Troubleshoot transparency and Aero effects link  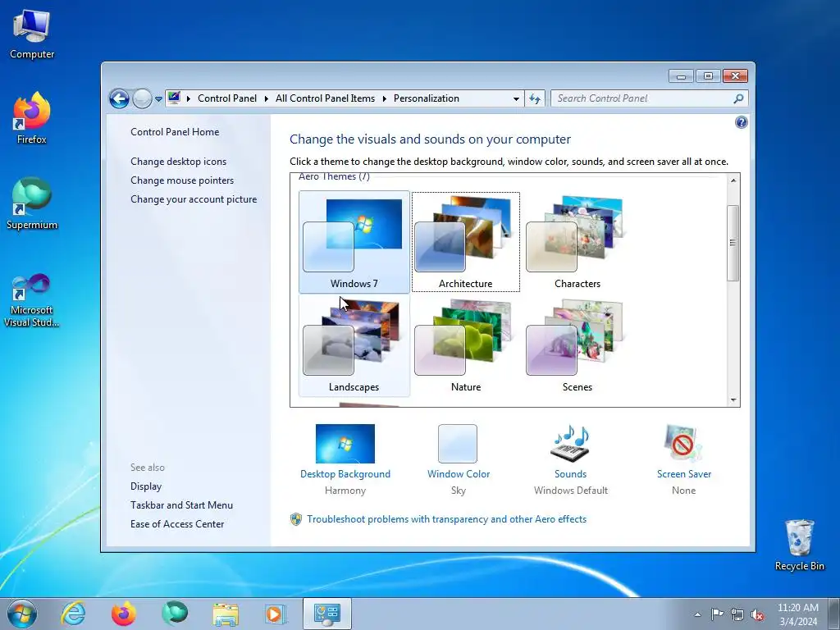point(446,519)
